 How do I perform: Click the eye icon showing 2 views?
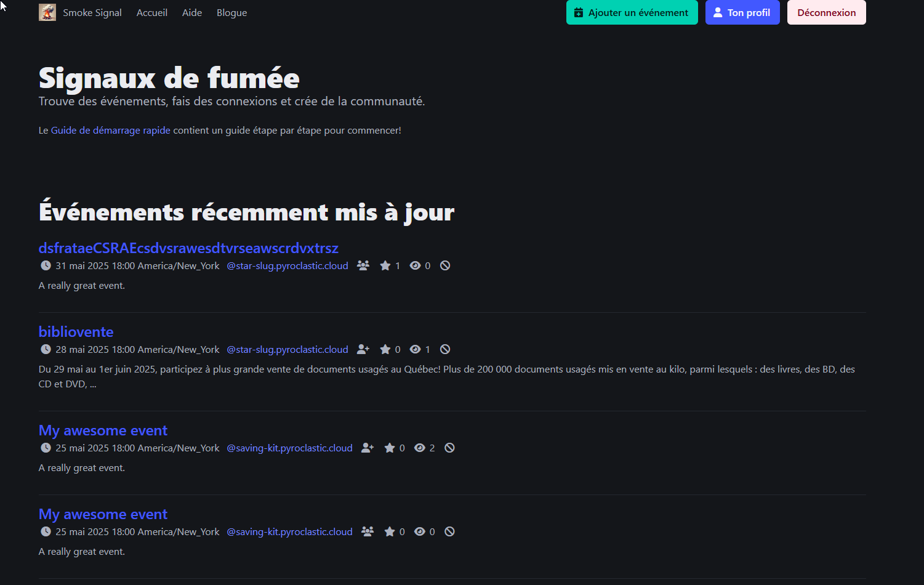[x=420, y=448]
